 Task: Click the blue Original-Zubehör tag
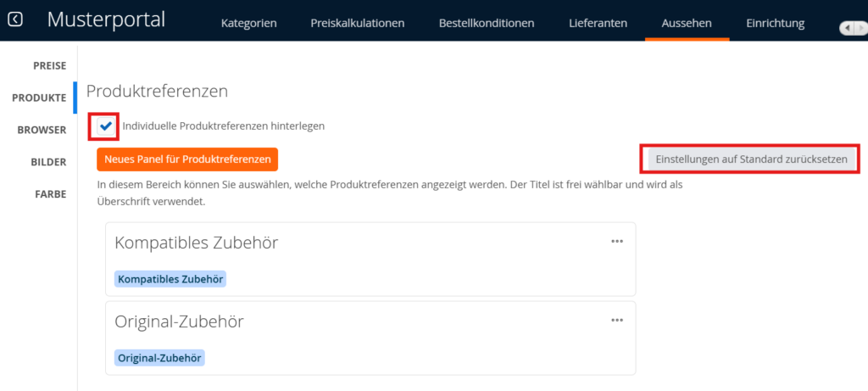[159, 357]
